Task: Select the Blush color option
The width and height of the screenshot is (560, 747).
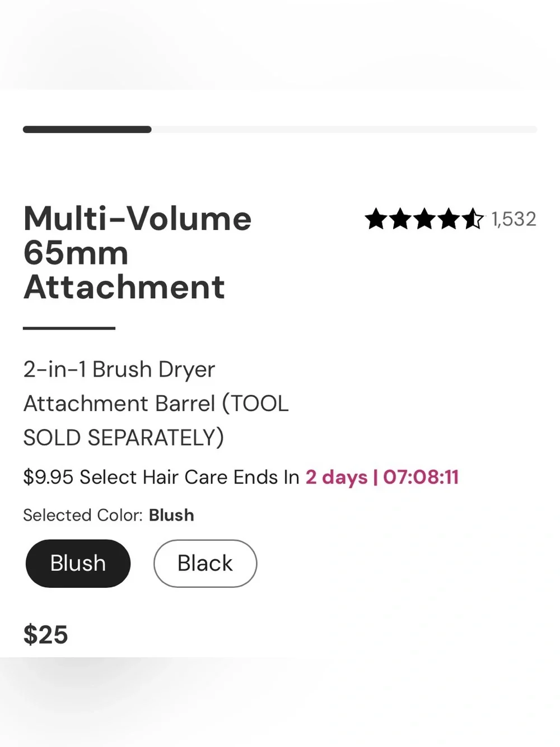Action: pos(78,563)
